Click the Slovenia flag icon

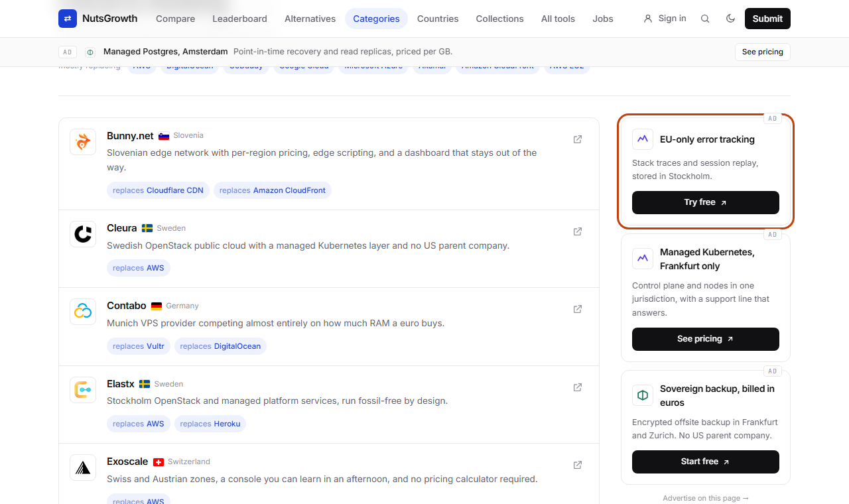click(x=164, y=136)
